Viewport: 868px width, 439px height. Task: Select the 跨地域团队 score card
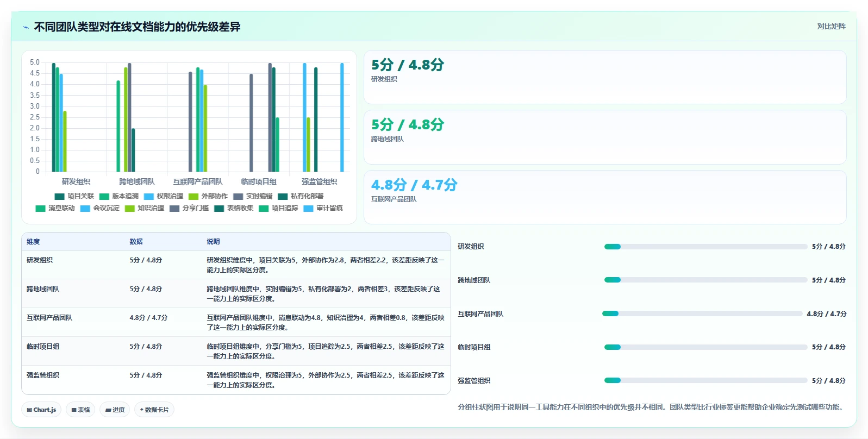(605, 137)
